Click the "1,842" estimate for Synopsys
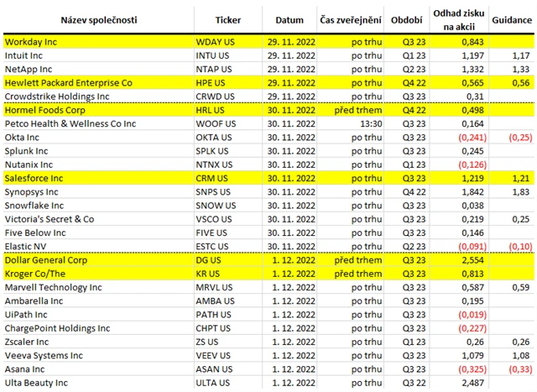 [x=472, y=192]
